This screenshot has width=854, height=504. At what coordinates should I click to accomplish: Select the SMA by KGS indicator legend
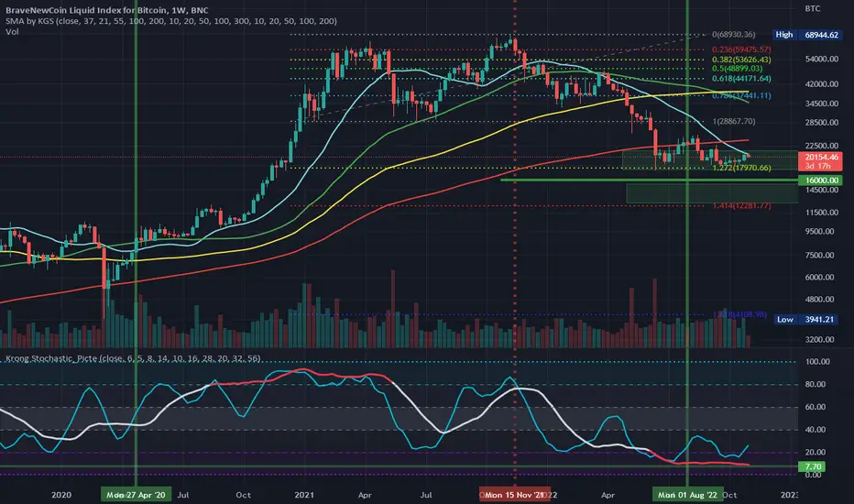click(x=171, y=21)
